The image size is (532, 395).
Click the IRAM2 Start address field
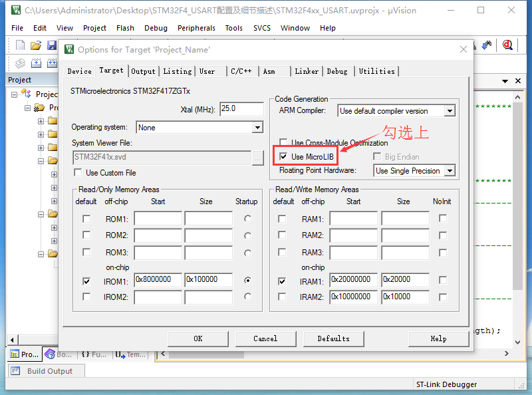[353, 297]
